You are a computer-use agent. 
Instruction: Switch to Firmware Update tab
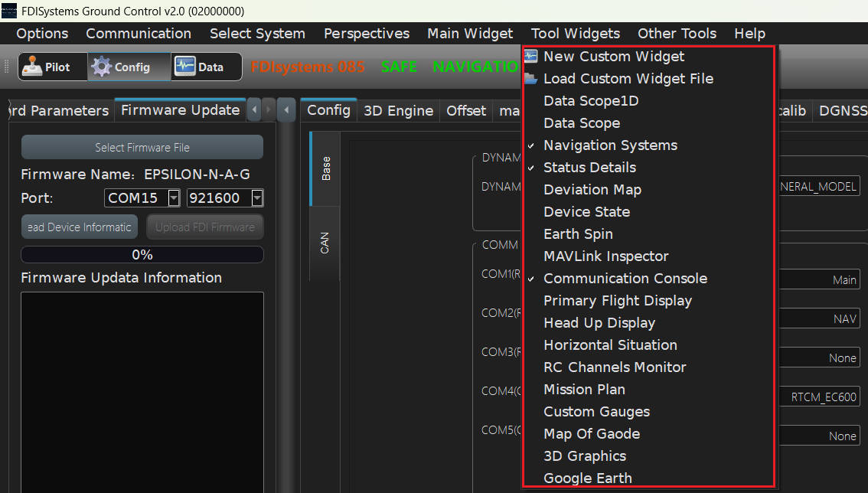tap(181, 109)
